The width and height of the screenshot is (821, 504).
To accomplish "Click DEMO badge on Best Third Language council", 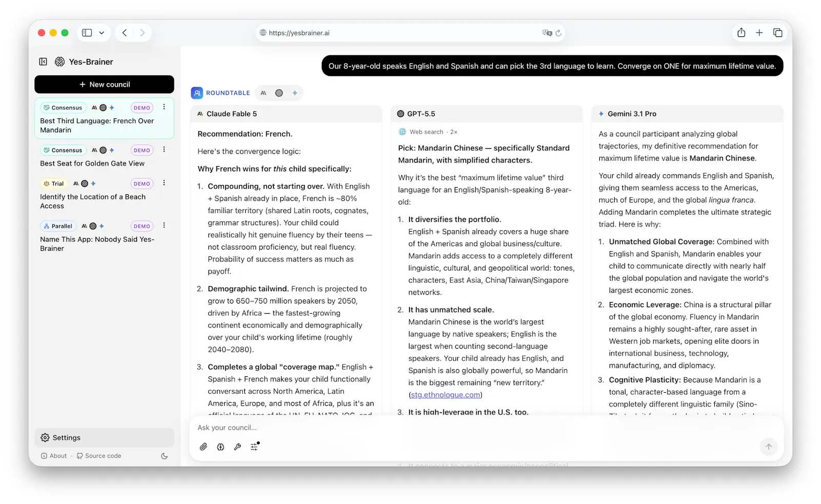I will [142, 108].
